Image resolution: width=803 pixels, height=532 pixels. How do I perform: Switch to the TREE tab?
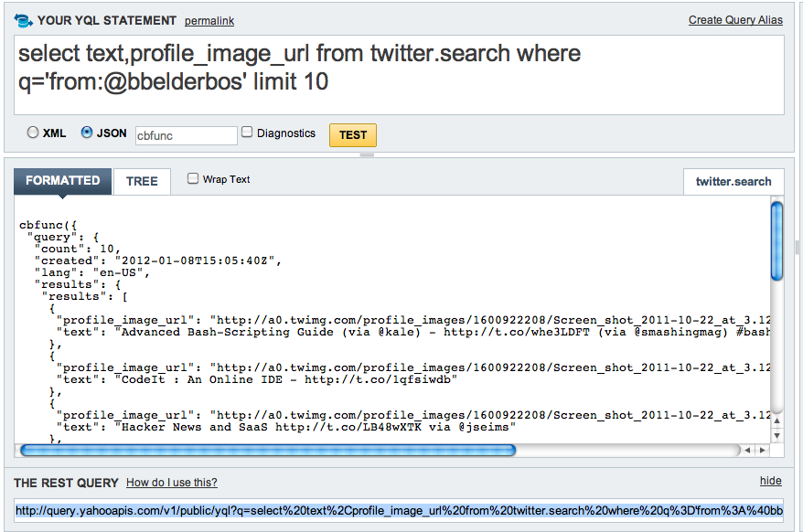pyautogui.click(x=142, y=181)
